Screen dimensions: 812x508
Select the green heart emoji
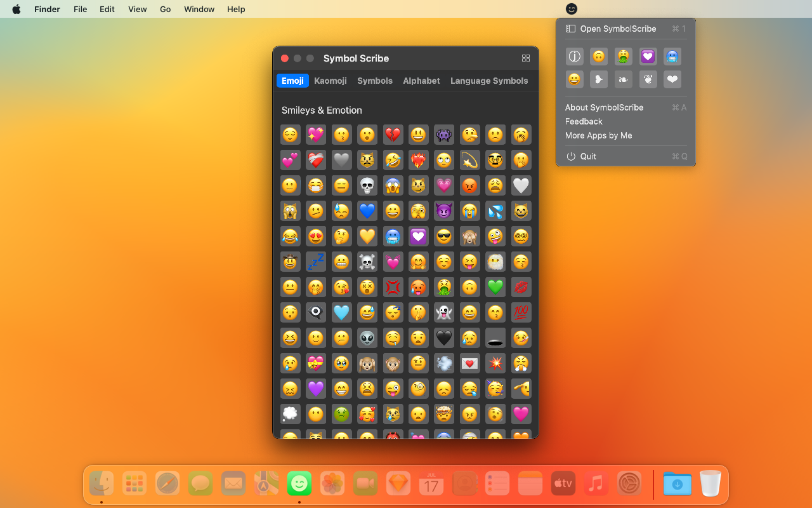click(495, 287)
